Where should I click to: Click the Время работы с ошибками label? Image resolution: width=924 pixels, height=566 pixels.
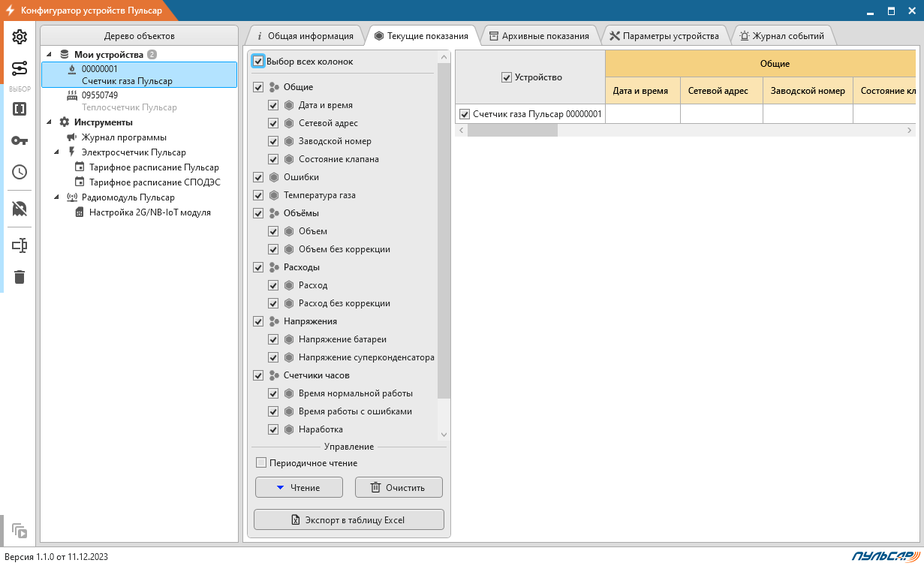pyautogui.click(x=355, y=411)
